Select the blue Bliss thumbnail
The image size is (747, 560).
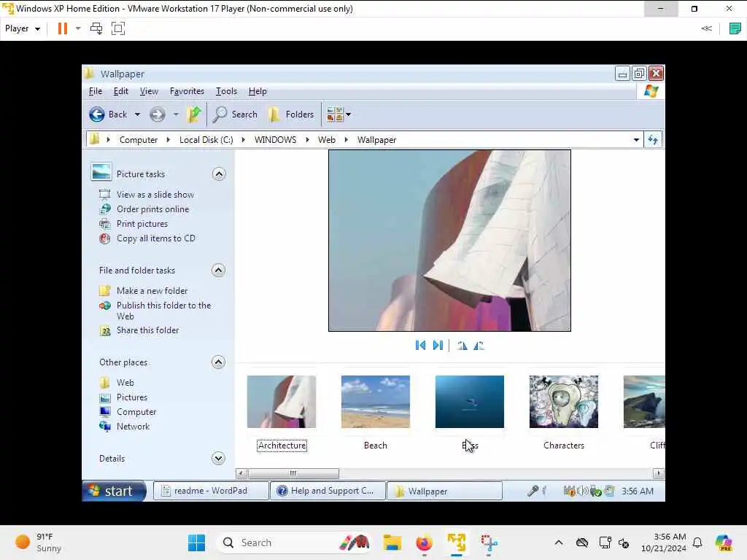pyautogui.click(x=470, y=402)
